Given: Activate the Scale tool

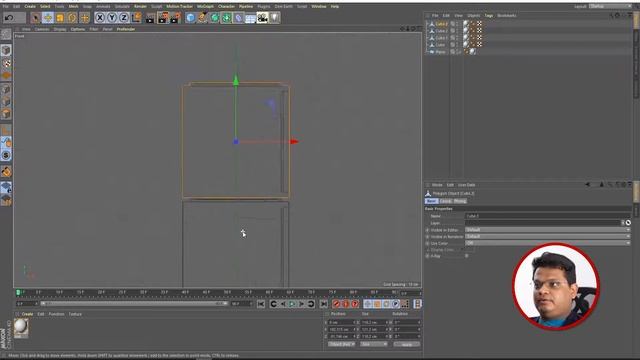Looking at the screenshot, I should coord(60,18).
